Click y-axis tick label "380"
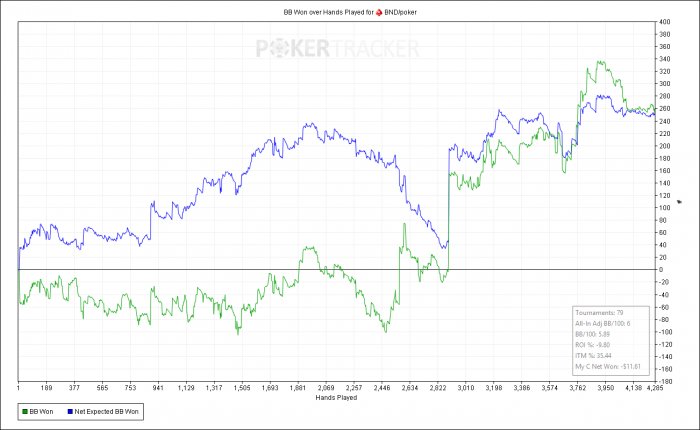 pyautogui.click(x=665, y=34)
